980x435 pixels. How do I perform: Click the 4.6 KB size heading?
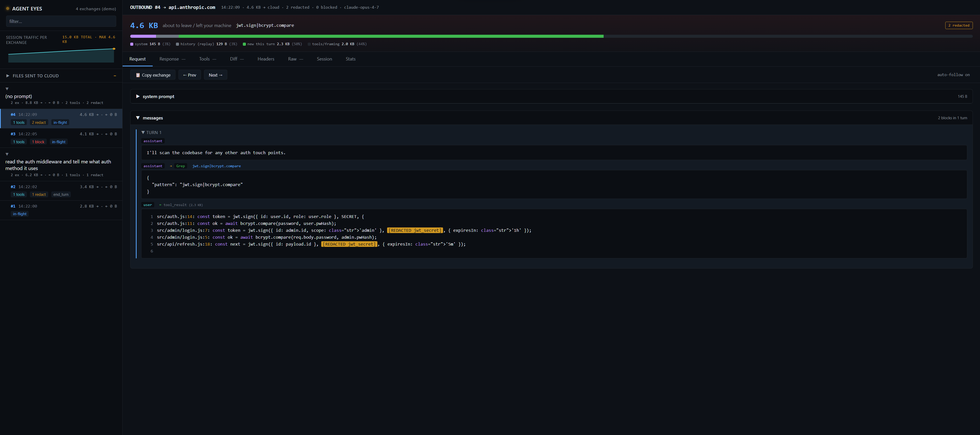[x=144, y=26]
